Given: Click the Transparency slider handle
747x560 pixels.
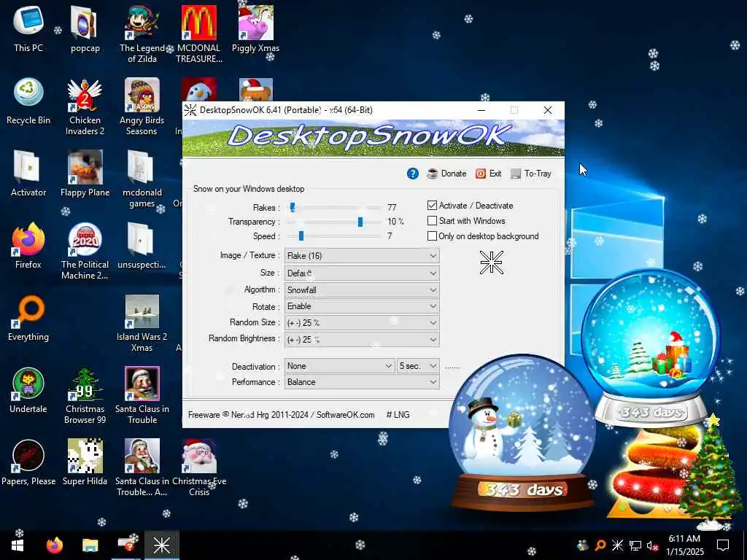Looking at the screenshot, I should click(360, 222).
